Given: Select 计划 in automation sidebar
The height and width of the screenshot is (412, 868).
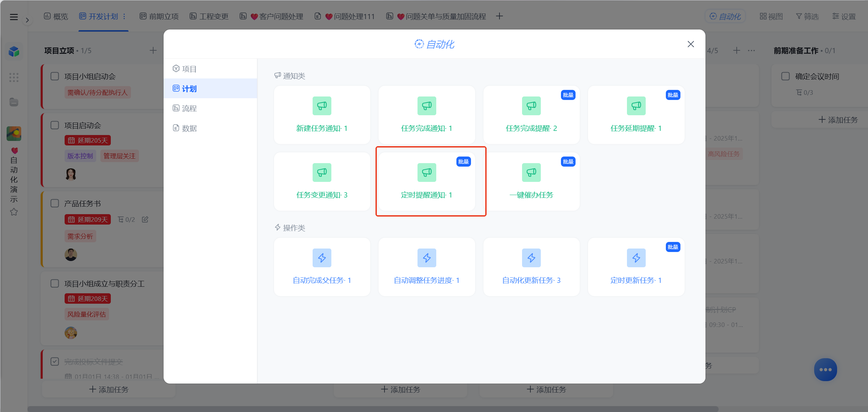Looking at the screenshot, I should (x=210, y=89).
